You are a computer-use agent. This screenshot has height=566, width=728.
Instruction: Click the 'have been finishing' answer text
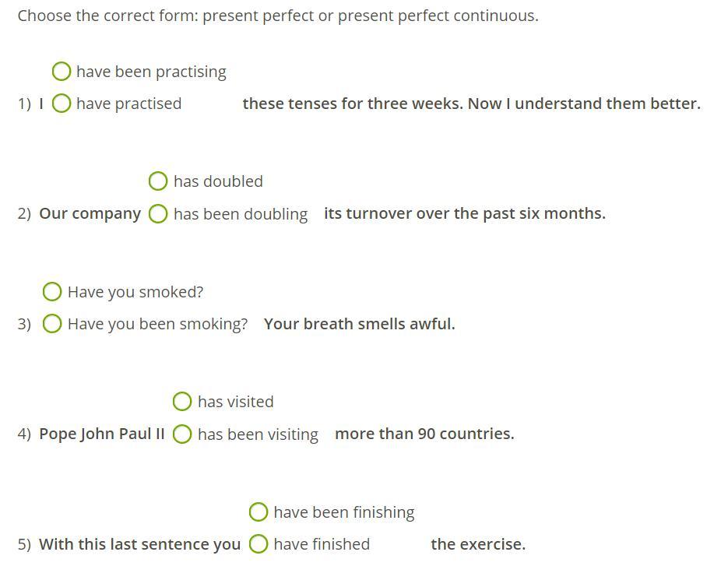[x=344, y=512]
